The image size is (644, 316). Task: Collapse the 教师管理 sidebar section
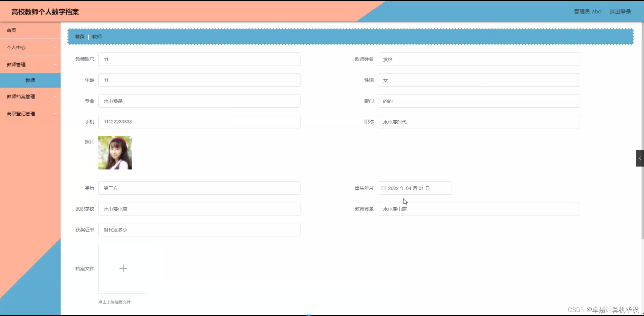(30, 64)
